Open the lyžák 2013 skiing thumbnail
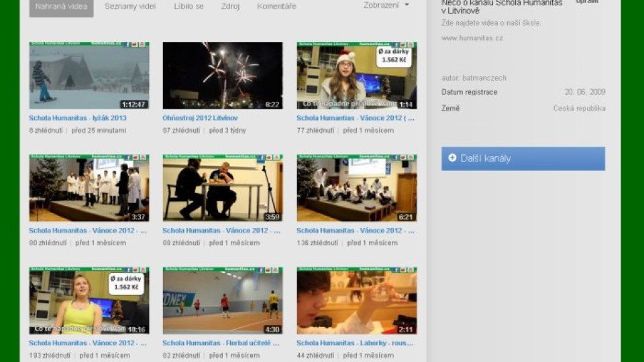Image resolution: width=644 pixels, height=362 pixels. click(89, 76)
